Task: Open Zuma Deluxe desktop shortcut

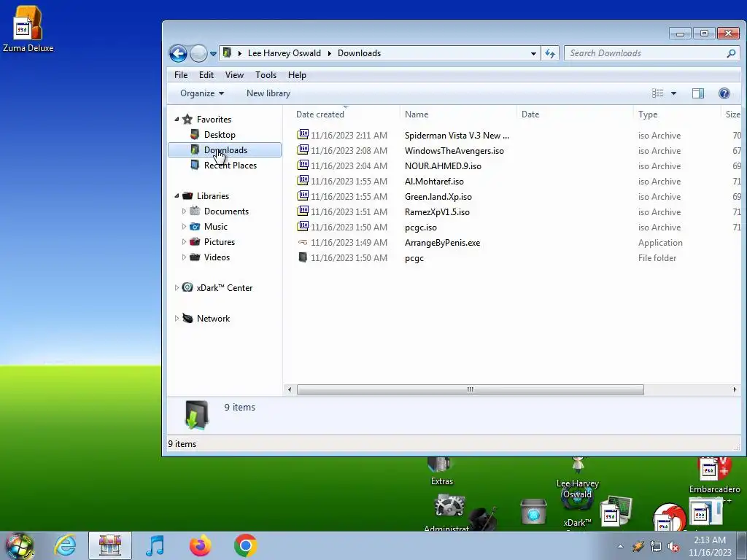Action: 28,28
